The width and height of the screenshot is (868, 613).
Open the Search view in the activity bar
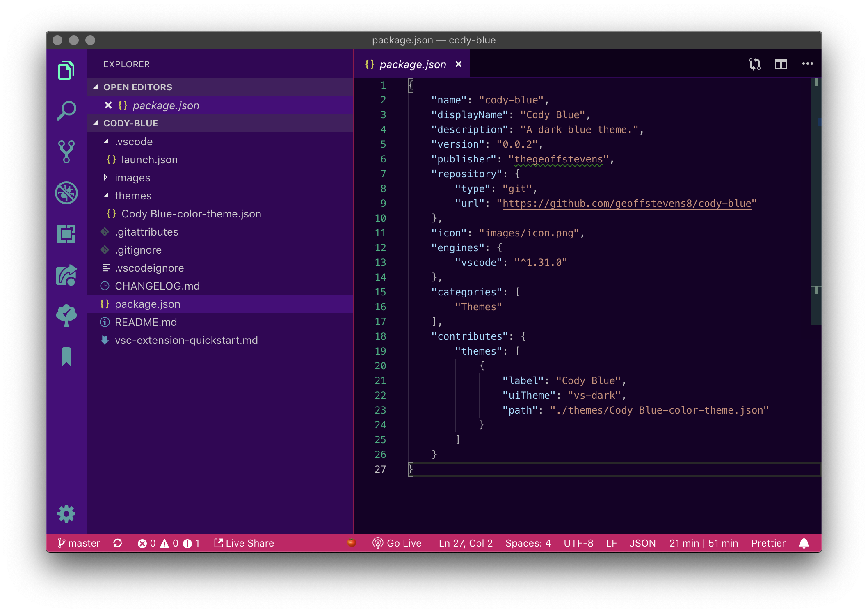pos(66,110)
